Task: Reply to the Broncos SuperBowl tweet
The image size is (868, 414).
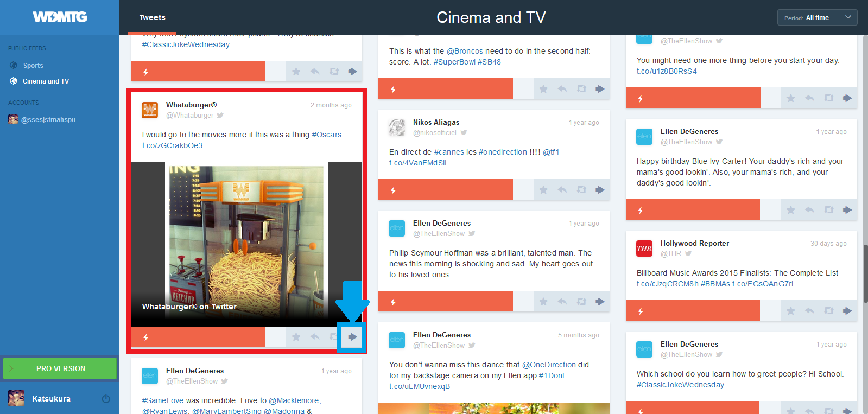Action: (562, 88)
